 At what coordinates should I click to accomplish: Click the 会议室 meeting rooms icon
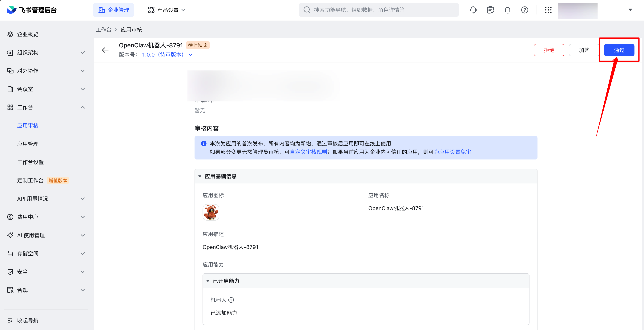click(x=10, y=89)
